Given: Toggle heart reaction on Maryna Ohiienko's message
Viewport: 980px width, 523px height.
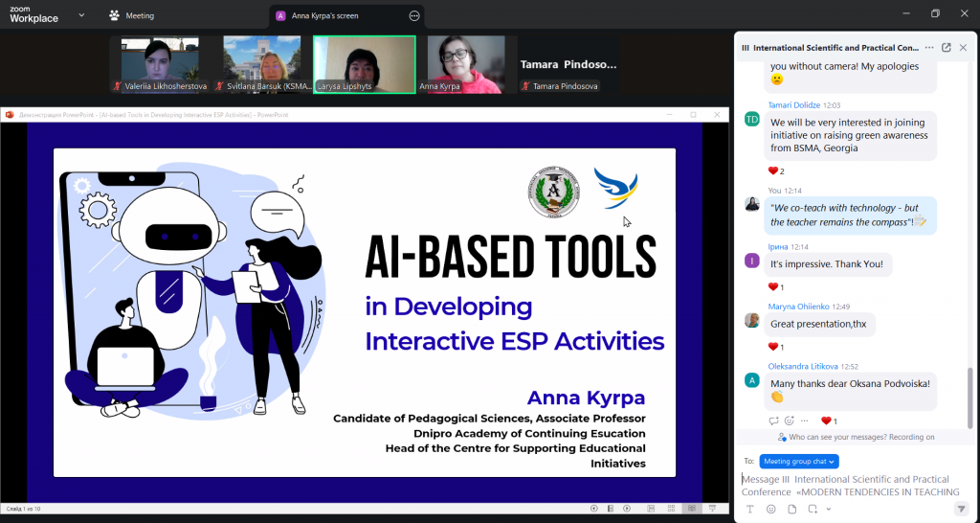Looking at the screenshot, I should click(x=774, y=347).
